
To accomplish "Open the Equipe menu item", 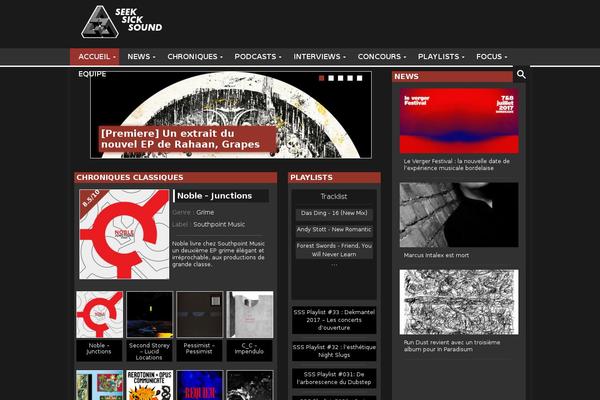I will pos(92,74).
